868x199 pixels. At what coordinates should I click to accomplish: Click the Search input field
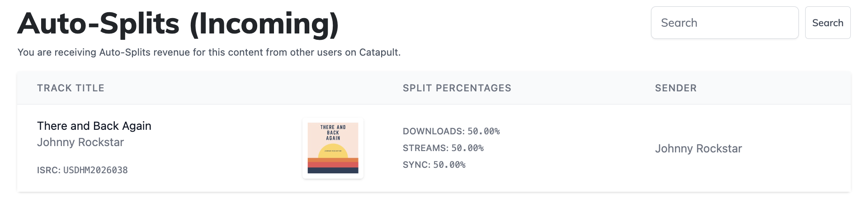pos(725,23)
